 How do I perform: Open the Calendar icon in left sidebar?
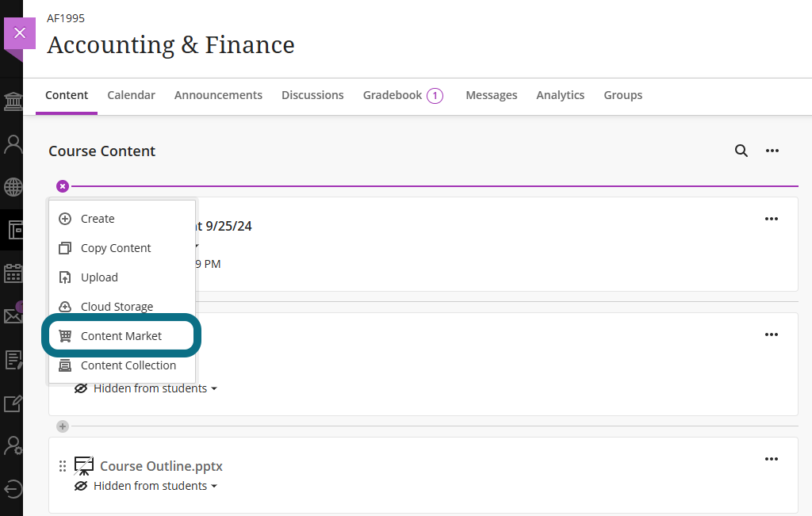[13, 273]
